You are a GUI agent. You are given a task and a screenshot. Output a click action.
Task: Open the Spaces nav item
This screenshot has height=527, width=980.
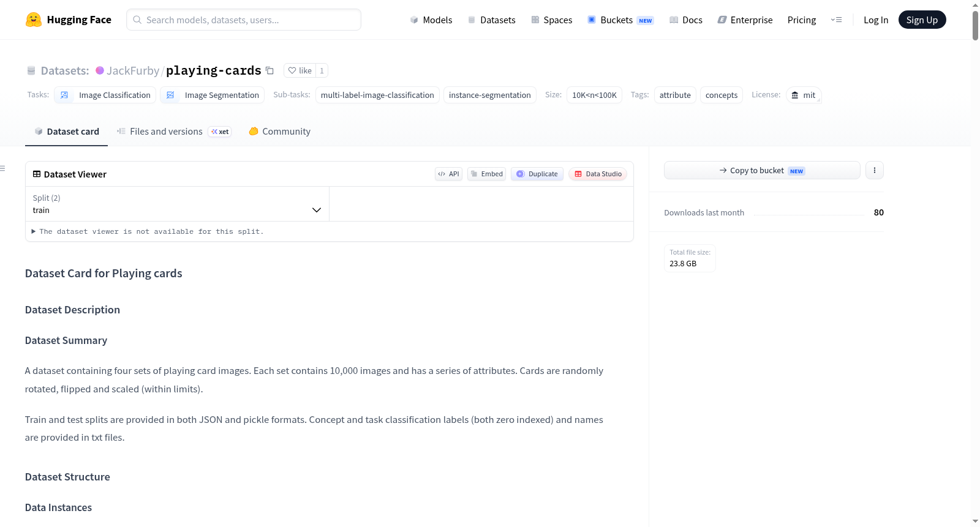tap(551, 20)
